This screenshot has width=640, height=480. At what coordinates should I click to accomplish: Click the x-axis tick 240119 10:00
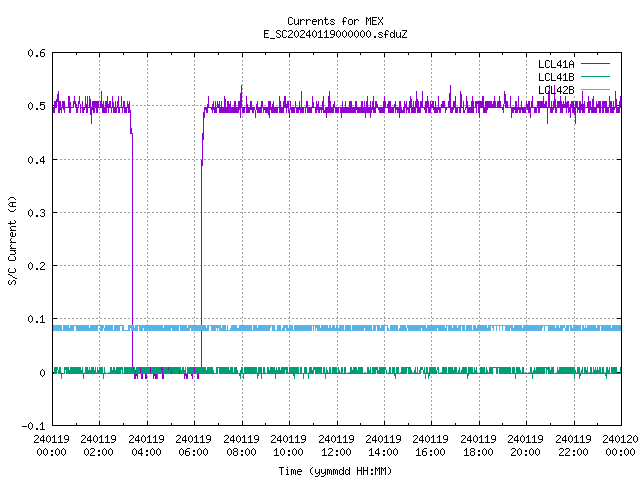click(x=288, y=446)
